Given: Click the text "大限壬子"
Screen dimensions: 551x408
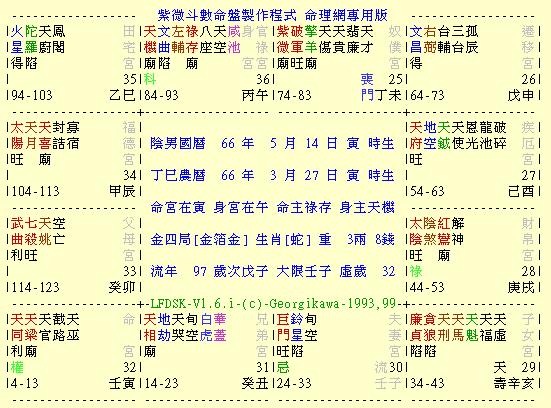Looking at the screenshot, I should pyautogui.click(x=304, y=271).
